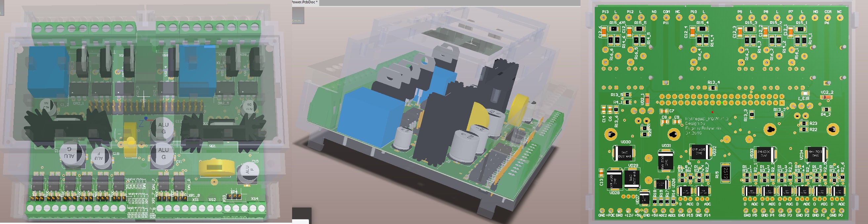Select the orange VD2_1 diode
Screen dimensions: 868x224
click(647, 100)
